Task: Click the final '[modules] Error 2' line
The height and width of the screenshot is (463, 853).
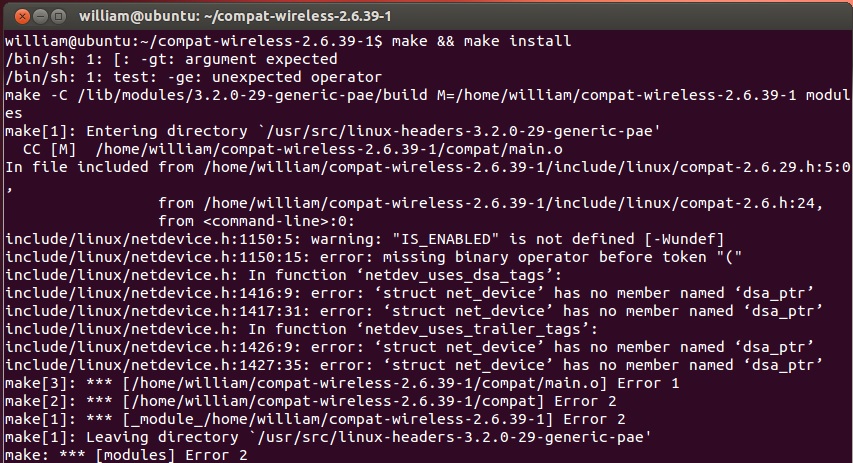Action: click(126, 455)
